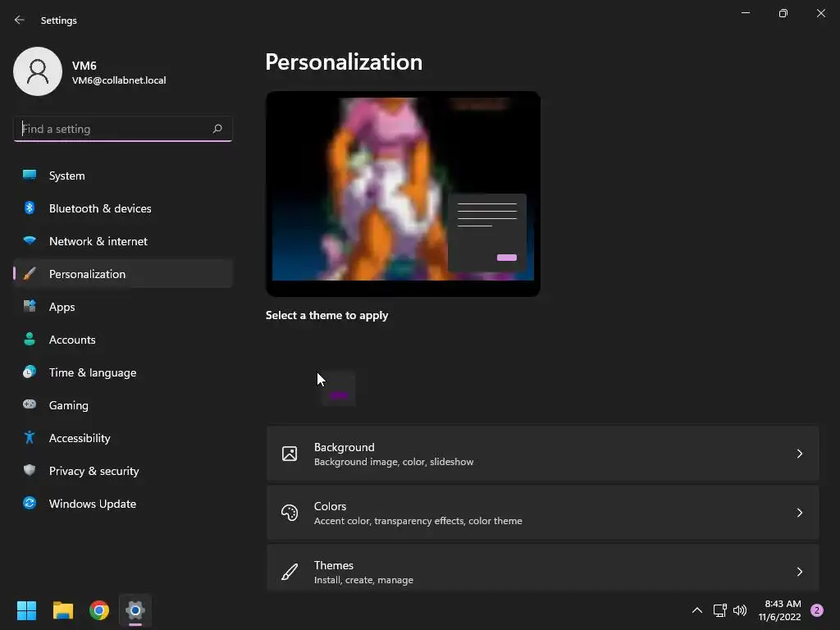Click the Gaming controller icon in sidebar

pyautogui.click(x=30, y=404)
